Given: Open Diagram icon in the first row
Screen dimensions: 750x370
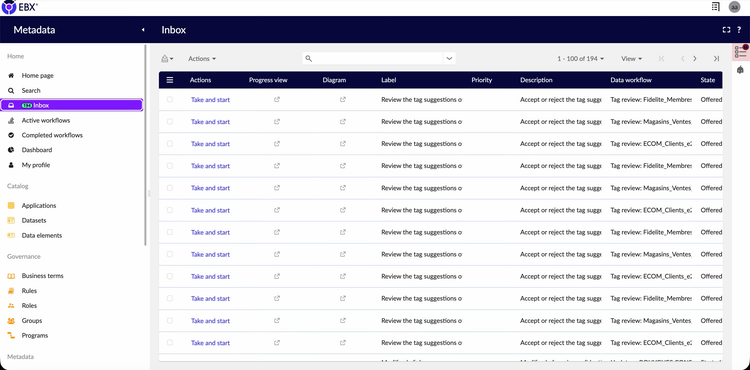Looking at the screenshot, I should pos(343,99).
